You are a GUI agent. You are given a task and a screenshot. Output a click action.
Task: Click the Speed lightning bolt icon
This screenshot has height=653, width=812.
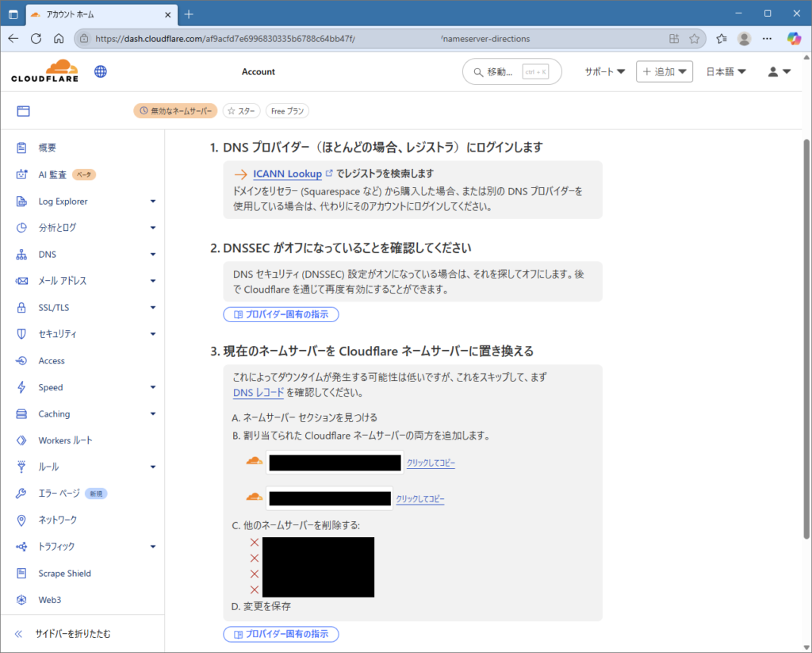pyautogui.click(x=21, y=387)
